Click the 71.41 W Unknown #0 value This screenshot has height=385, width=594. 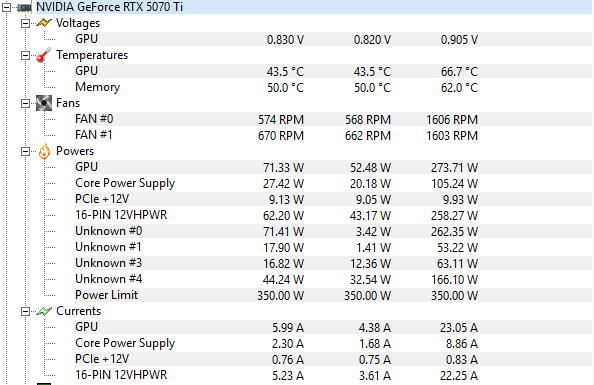[x=283, y=232]
